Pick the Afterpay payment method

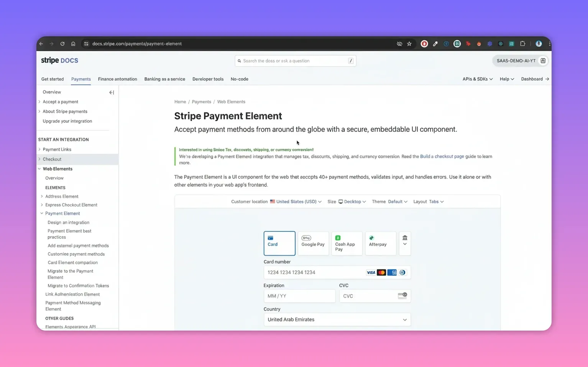click(x=380, y=243)
